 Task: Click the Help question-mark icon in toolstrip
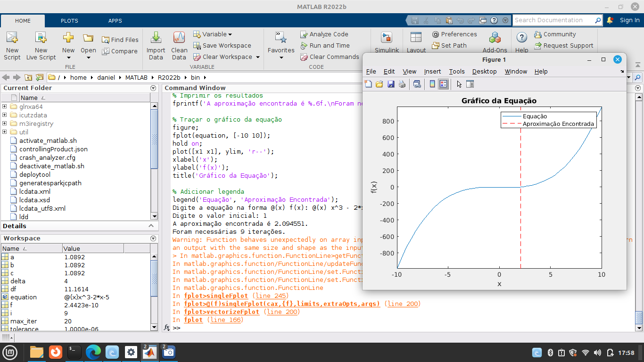click(521, 38)
